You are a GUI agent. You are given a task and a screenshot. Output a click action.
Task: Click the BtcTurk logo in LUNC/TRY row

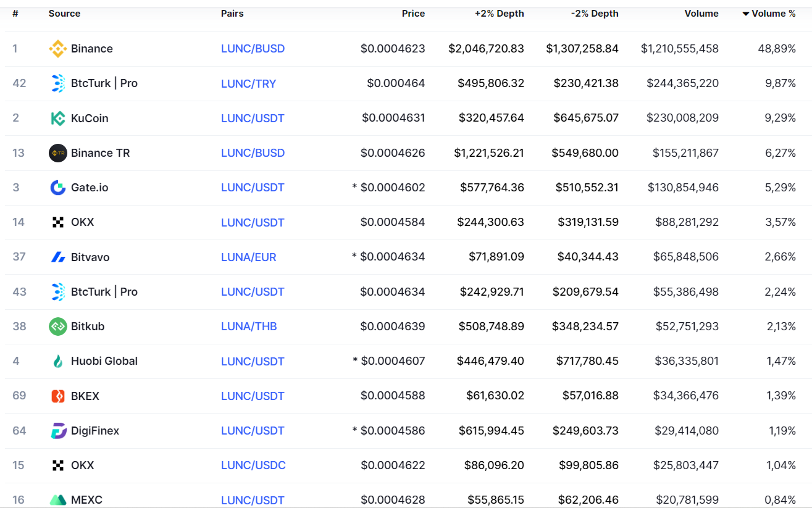pyautogui.click(x=58, y=83)
